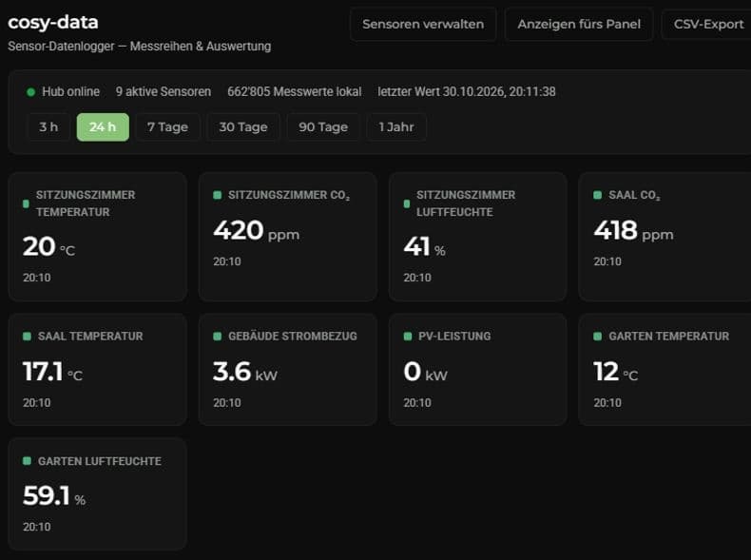Click the PV-LEISTUNG card title
Screen dimensions: 751x560
point(454,337)
